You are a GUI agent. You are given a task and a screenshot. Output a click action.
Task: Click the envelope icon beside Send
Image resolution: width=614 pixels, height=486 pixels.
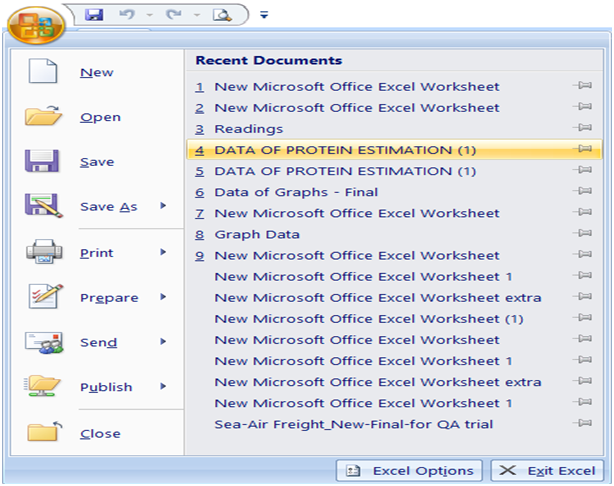coord(44,342)
